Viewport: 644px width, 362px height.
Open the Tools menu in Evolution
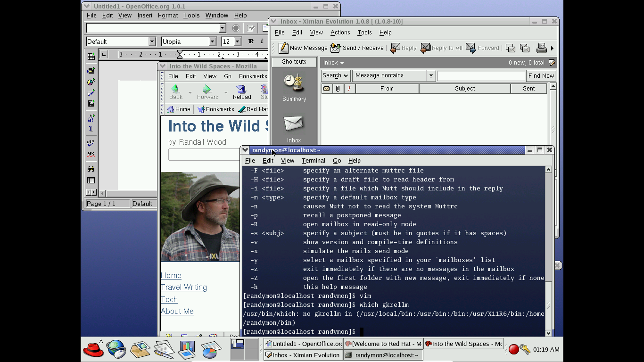coord(364,33)
